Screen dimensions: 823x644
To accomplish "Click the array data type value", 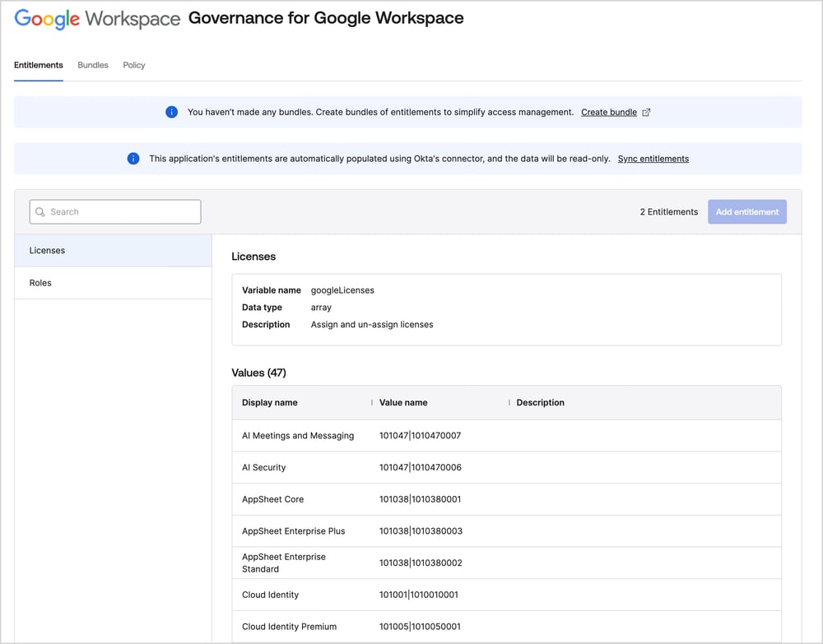I will tap(321, 308).
